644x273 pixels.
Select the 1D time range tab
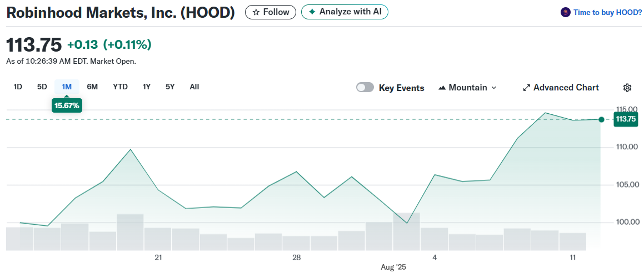point(18,87)
